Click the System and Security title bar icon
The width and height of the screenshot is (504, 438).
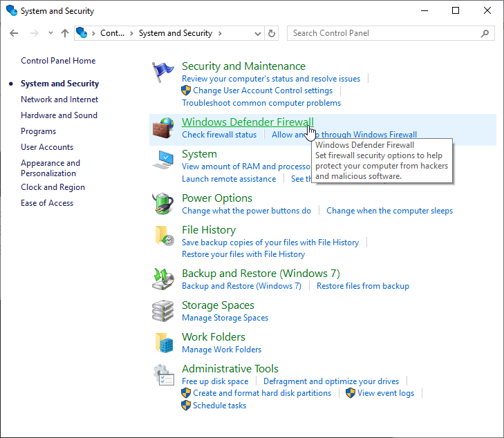point(12,10)
